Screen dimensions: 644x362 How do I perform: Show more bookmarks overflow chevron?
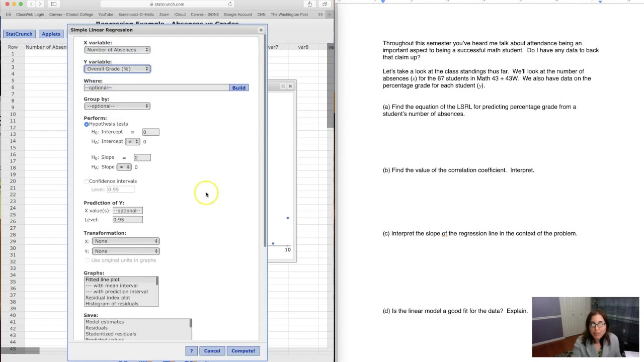[320, 15]
